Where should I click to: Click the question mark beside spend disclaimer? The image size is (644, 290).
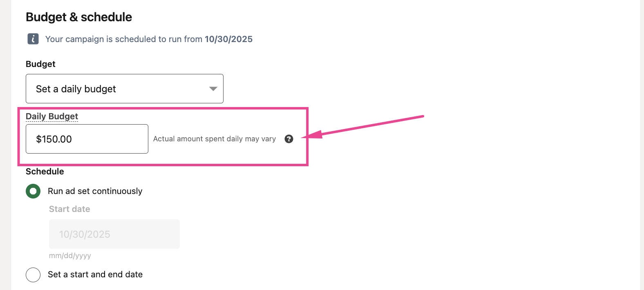289,139
